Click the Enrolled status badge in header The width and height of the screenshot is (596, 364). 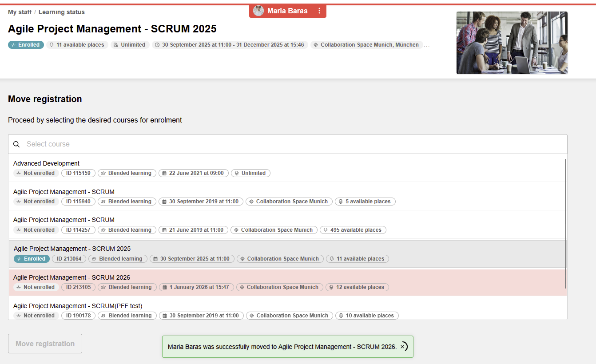[26, 45]
